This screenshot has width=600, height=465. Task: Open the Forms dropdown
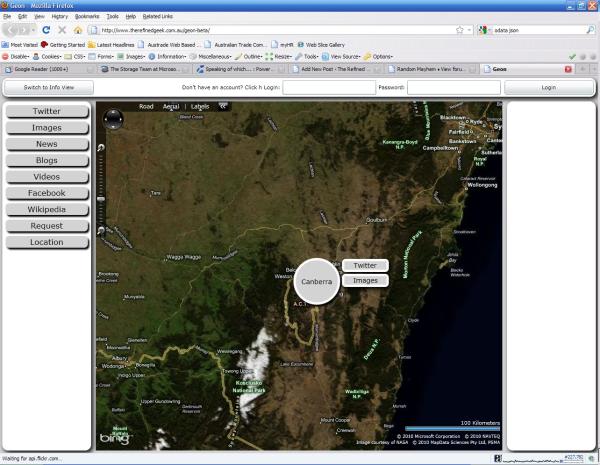[x=101, y=57]
